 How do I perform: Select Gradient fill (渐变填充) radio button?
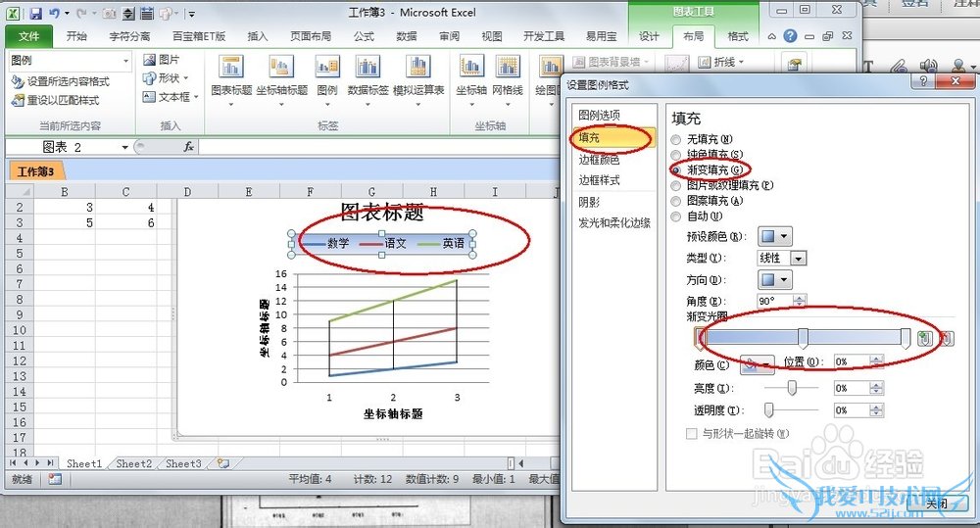tap(675, 170)
